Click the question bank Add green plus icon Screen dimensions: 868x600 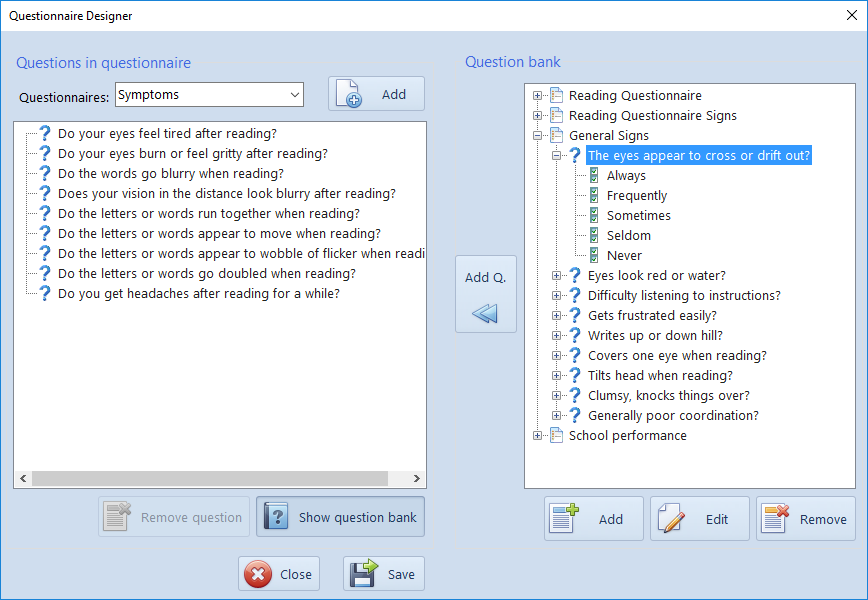pos(565,519)
